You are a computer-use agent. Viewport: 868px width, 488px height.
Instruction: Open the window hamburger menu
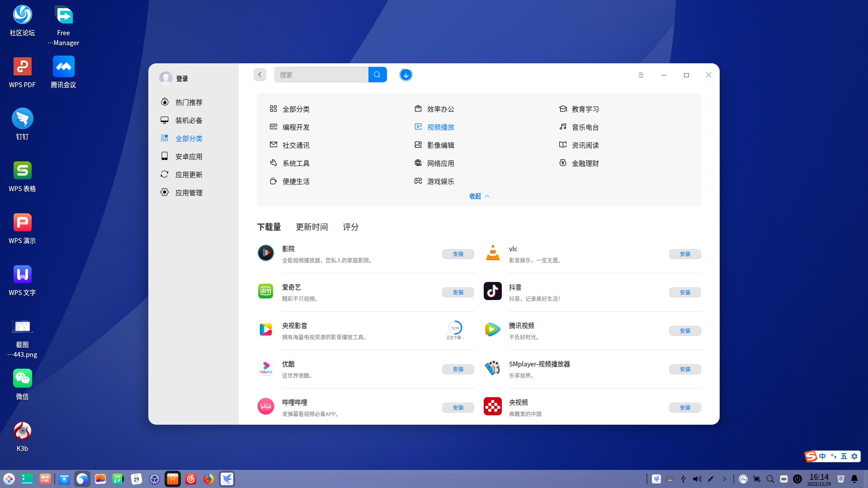pyautogui.click(x=641, y=75)
